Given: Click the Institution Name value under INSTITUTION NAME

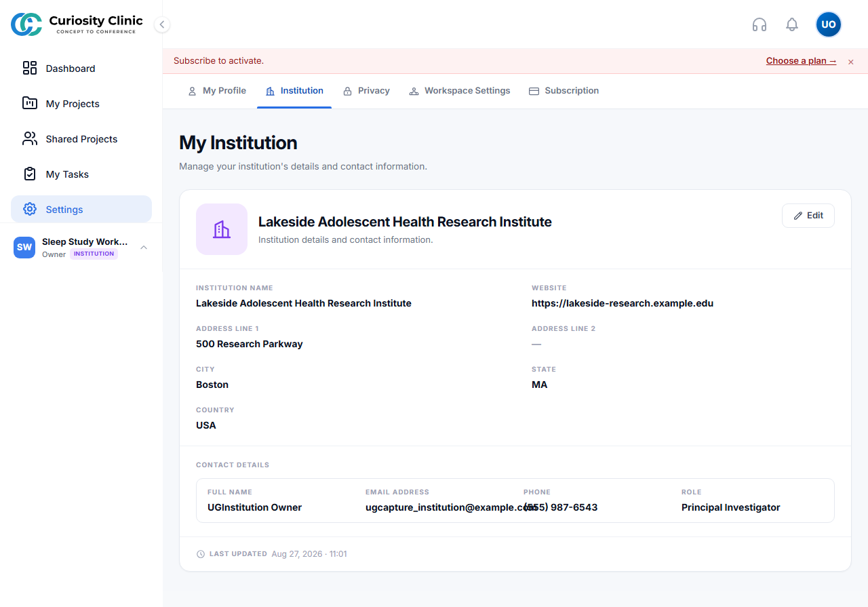Looking at the screenshot, I should [304, 303].
